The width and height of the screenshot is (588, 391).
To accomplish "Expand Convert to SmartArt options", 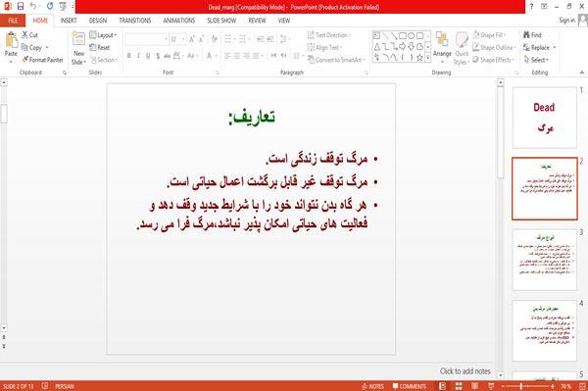I will click(x=336, y=60).
